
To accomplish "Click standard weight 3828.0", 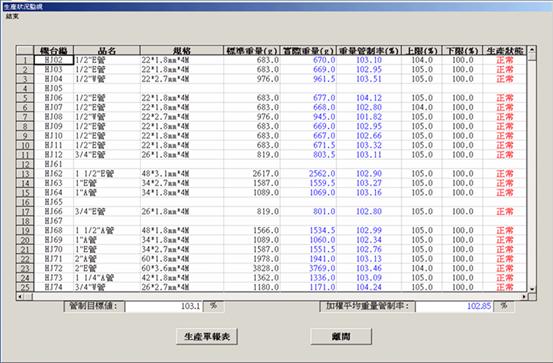I will tap(252, 268).
